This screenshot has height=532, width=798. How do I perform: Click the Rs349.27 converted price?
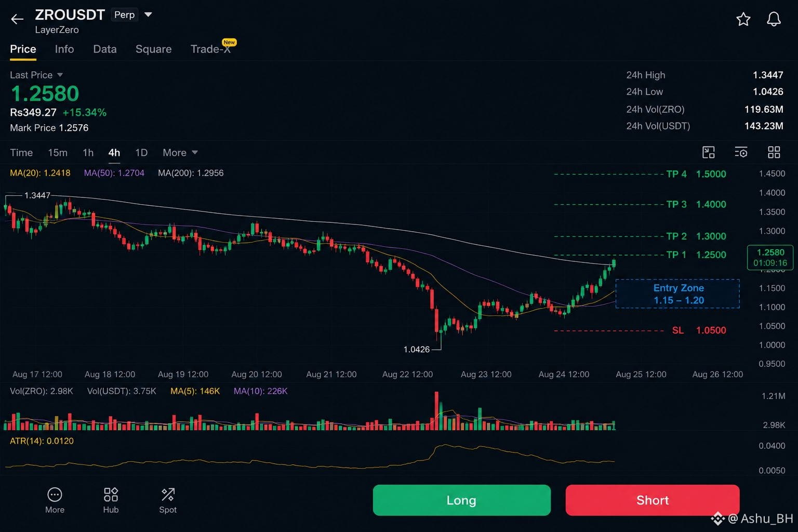(x=33, y=112)
